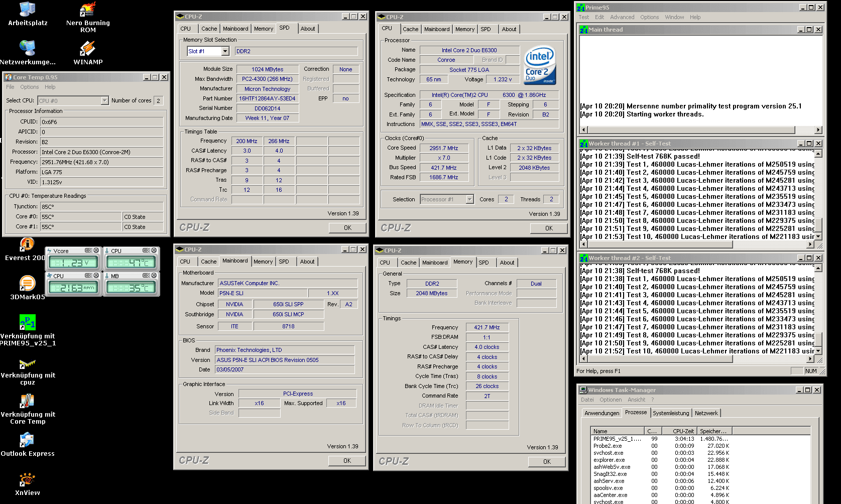Click OK in the CPU-Z Memory window
Screen dimensions: 841x504
[547, 462]
